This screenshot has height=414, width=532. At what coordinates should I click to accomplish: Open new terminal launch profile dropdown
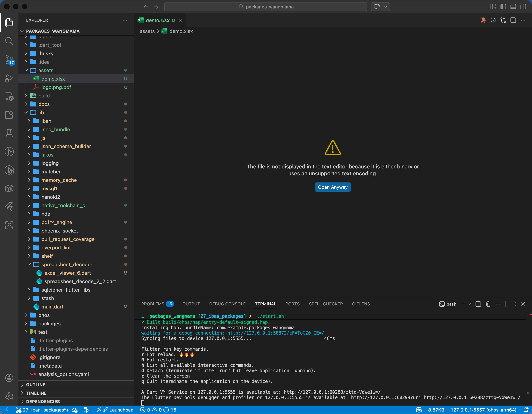point(469,304)
